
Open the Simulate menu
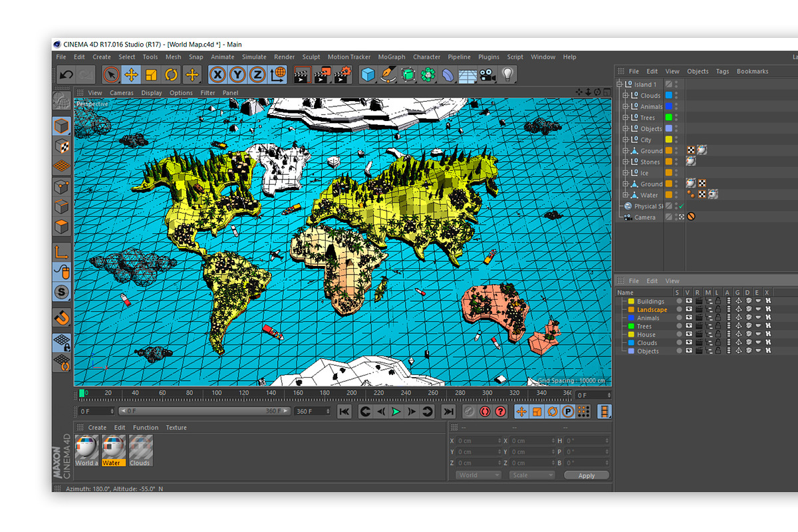coord(254,57)
